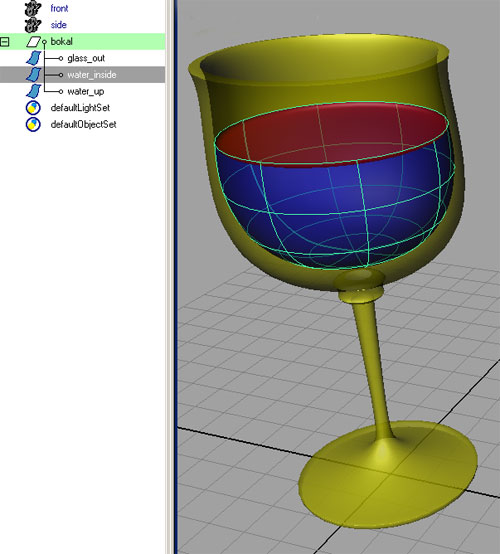Select water_inside in the outliner
Viewport: 500px width, 554px height.
point(92,75)
